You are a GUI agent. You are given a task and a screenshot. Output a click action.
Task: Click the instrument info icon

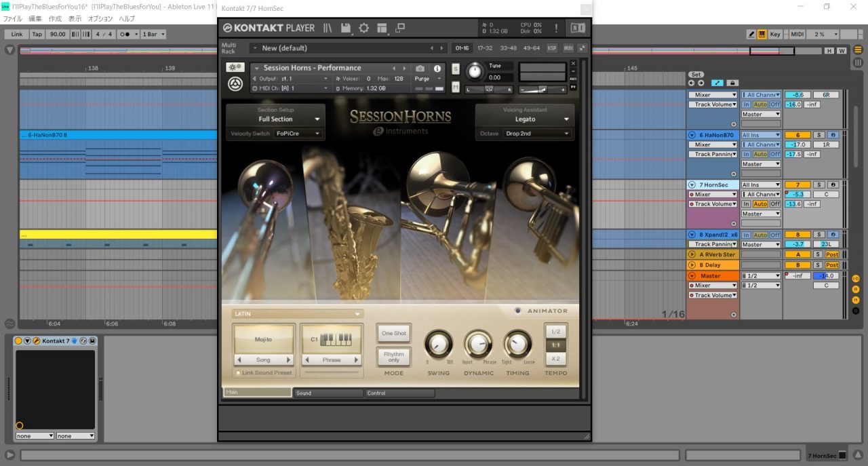[x=437, y=69]
